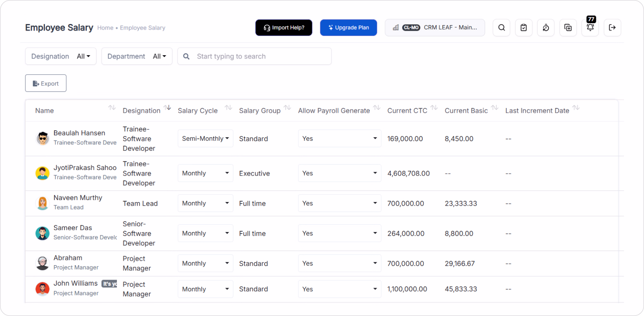This screenshot has height=316, width=644.
Task: Open John Williams' payroll generate dropdown
Action: pos(339,289)
